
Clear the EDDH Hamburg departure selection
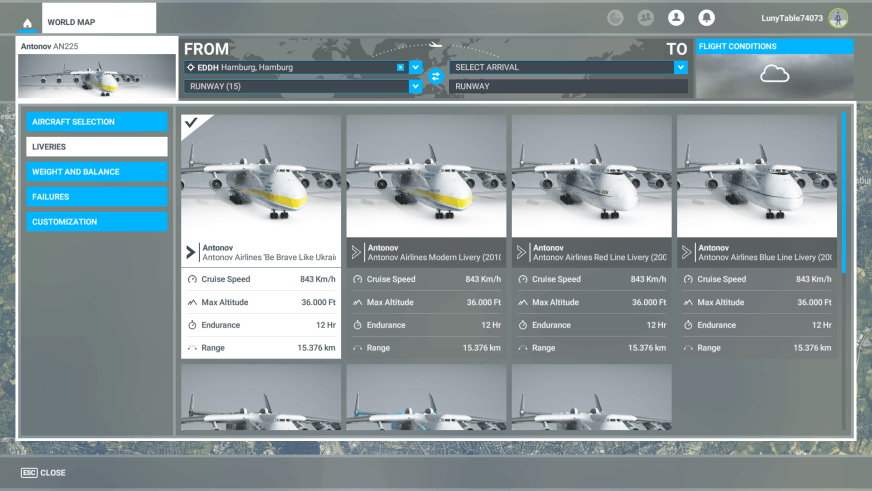coord(401,67)
